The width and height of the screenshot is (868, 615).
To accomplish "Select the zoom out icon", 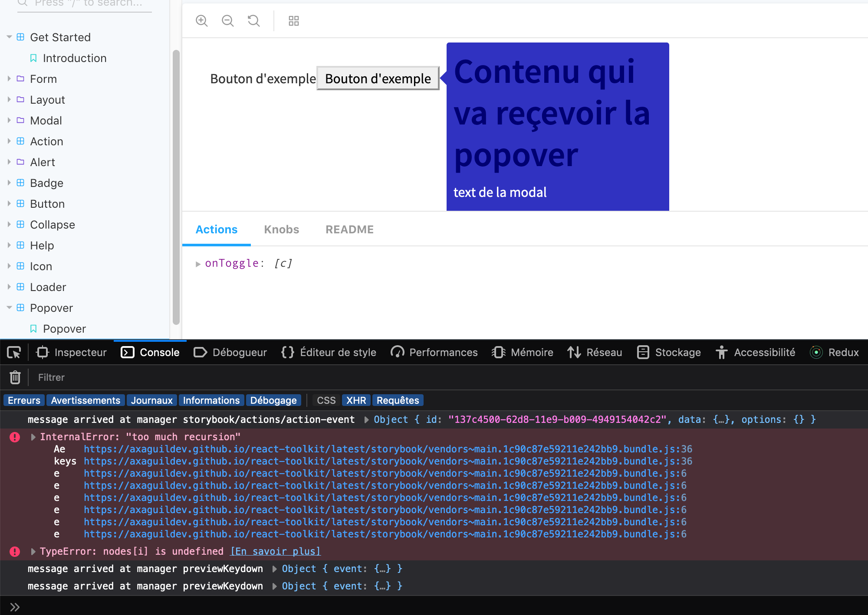I will click(227, 20).
